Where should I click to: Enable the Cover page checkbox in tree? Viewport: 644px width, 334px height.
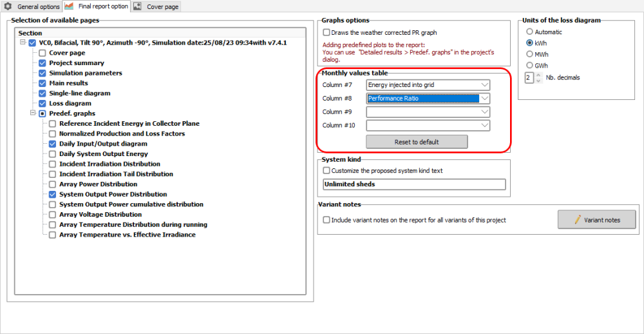(x=43, y=53)
